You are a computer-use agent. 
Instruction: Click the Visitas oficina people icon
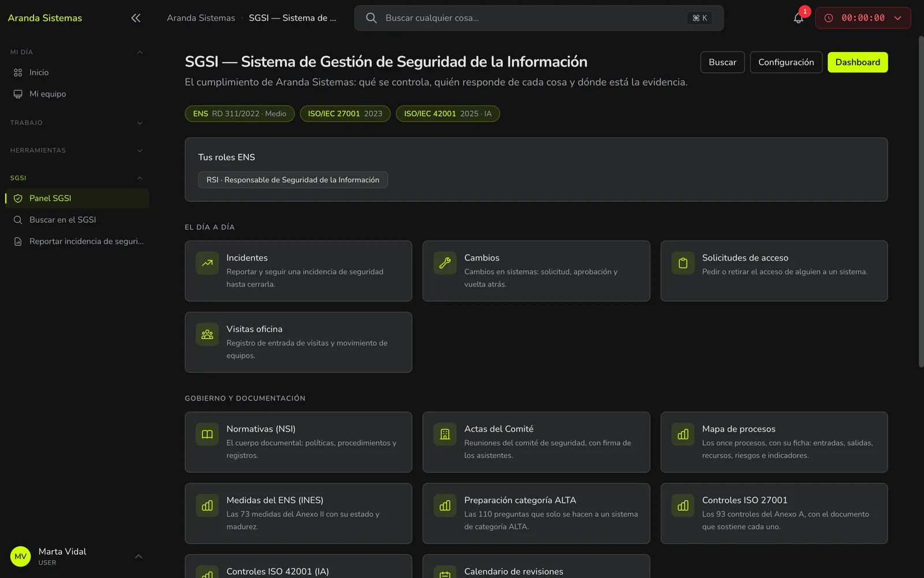pyautogui.click(x=207, y=334)
